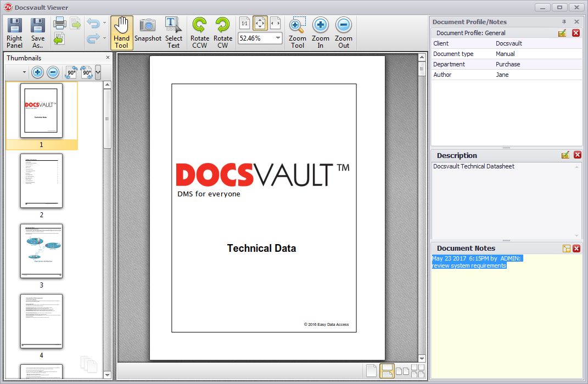Click the Zoom Out button

click(x=344, y=33)
